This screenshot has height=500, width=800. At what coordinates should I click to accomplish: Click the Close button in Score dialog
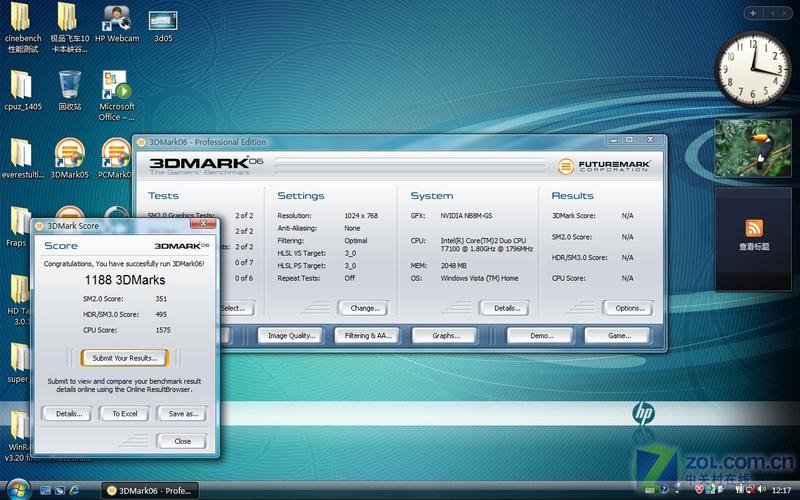[x=182, y=441]
